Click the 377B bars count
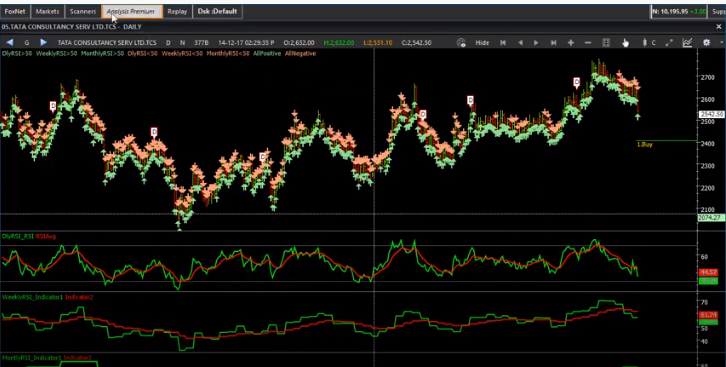Image resolution: width=726 pixels, height=367 pixels. [x=201, y=43]
